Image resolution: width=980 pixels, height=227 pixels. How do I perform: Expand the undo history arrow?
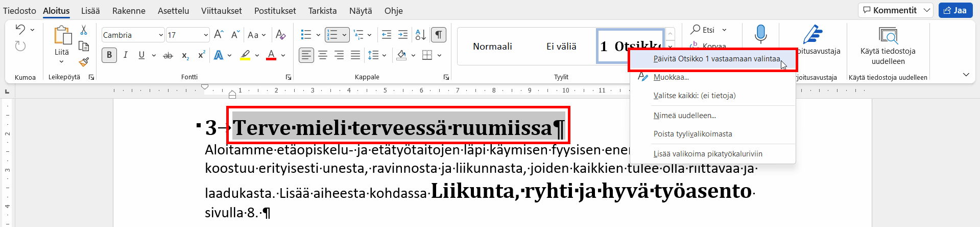[32, 30]
